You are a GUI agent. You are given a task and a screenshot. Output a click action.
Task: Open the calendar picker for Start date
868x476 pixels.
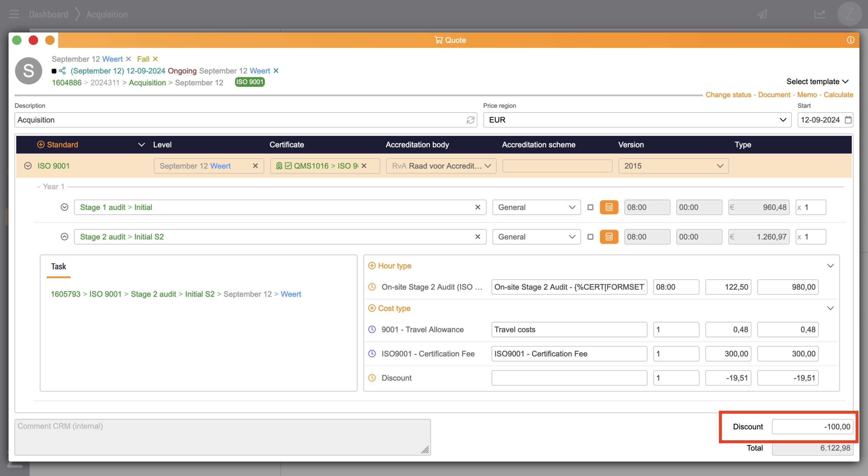848,120
